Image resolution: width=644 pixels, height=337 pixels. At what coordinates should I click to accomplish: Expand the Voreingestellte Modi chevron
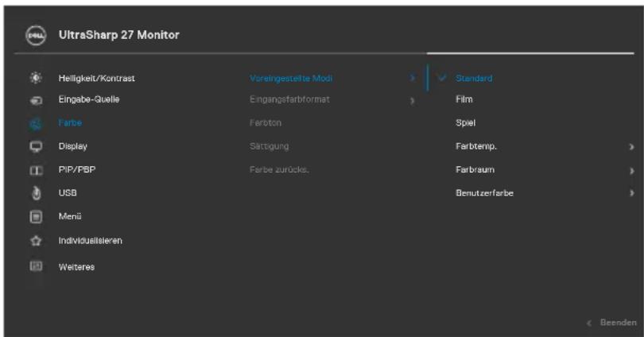click(x=413, y=78)
